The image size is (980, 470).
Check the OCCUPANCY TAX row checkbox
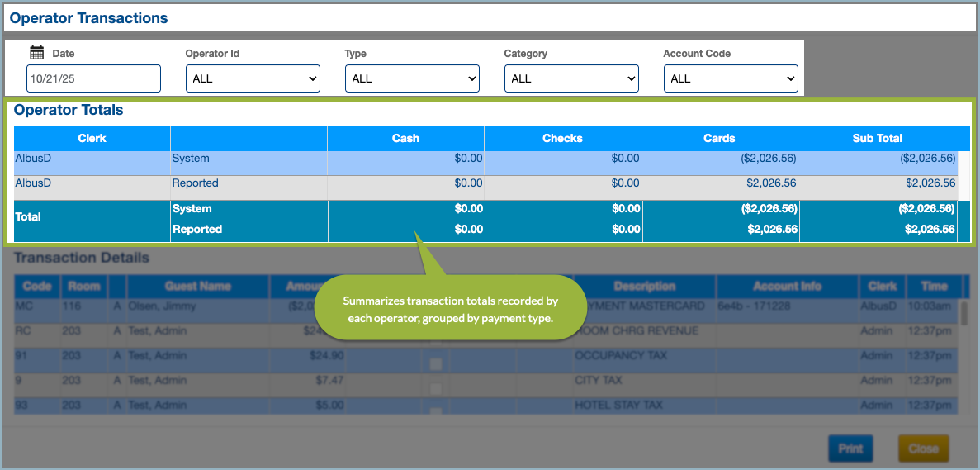pos(436,364)
